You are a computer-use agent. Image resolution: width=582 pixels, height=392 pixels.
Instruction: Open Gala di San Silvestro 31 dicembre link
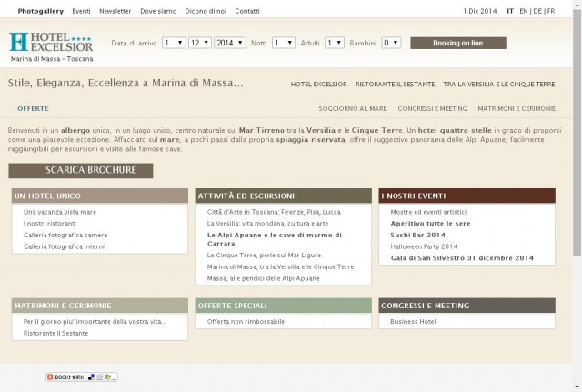(462, 258)
